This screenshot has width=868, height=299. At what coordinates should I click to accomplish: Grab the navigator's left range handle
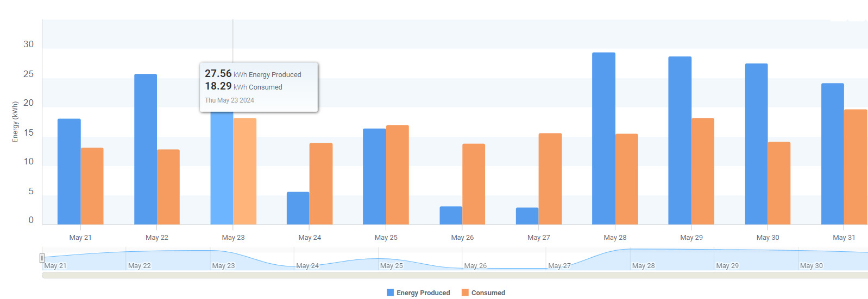(x=42, y=258)
